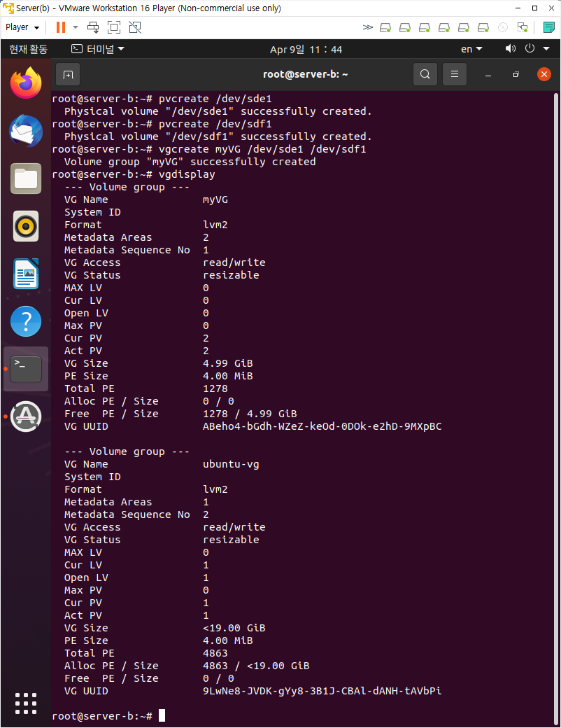561x728 pixels.
Task: Close the terminal window with orange X
Action: pyautogui.click(x=544, y=74)
